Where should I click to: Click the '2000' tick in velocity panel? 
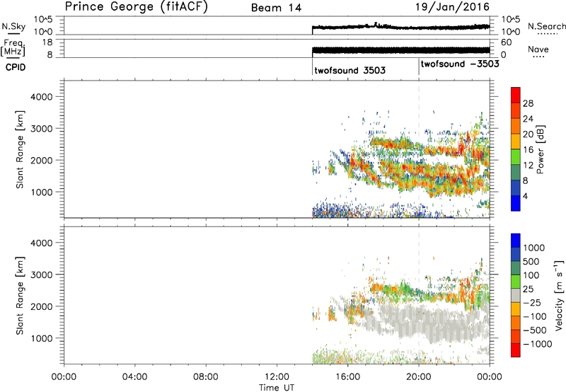click(42, 306)
